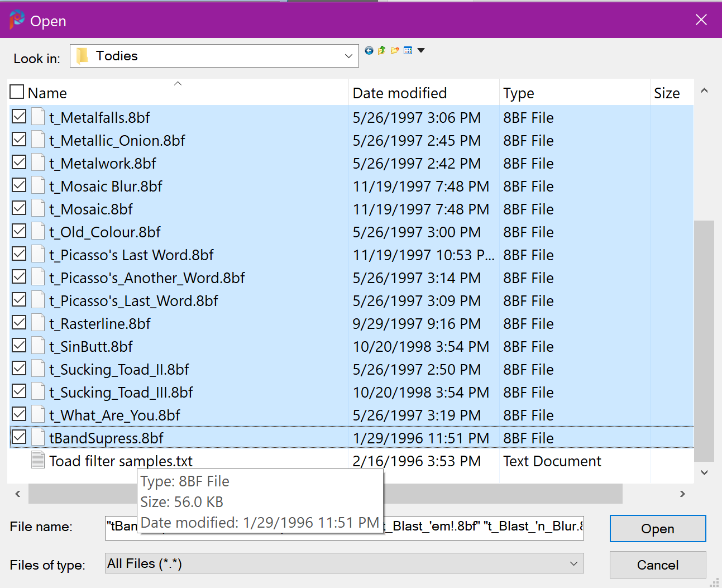Click the blue Back arrow icon
Screen dimensions: 722x588
pyautogui.click(x=369, y=51)
